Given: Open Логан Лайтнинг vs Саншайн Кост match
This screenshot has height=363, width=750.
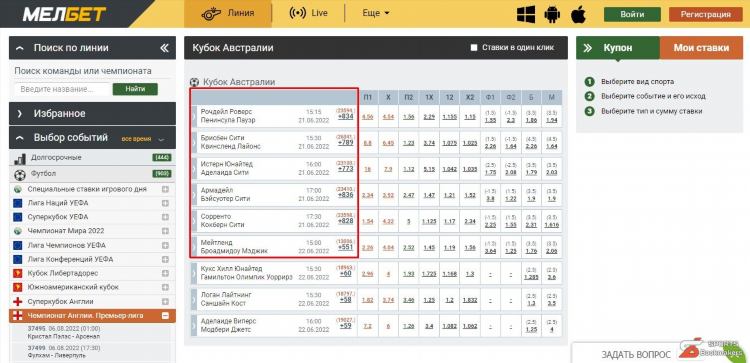Looking at the screenshot, I should click(x=226, y=299).
